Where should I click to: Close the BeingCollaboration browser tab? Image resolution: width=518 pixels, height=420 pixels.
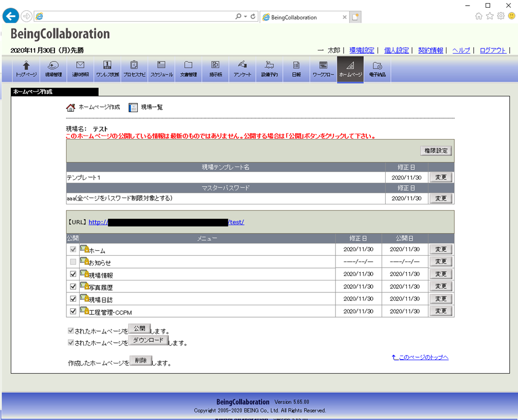pos(345,17)
